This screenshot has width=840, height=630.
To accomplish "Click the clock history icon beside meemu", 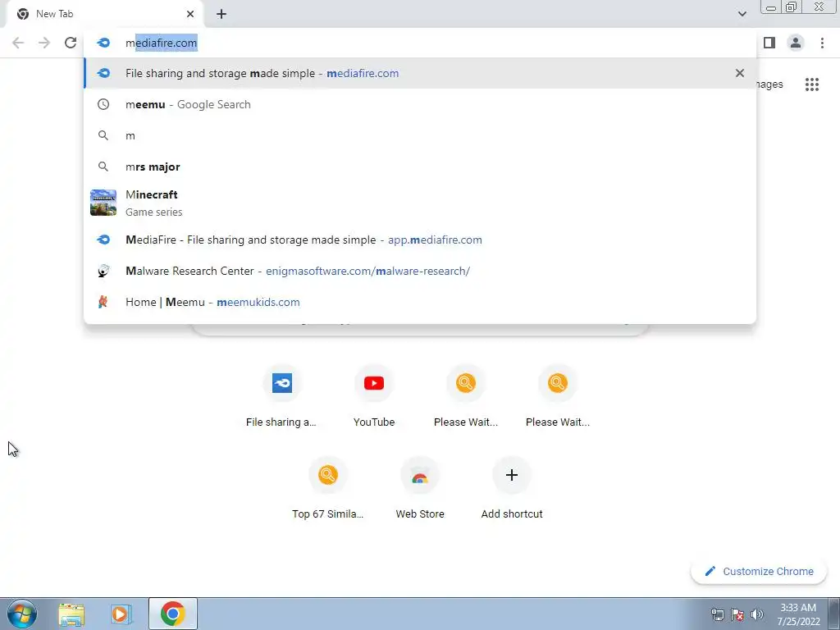I will point(103,104).
